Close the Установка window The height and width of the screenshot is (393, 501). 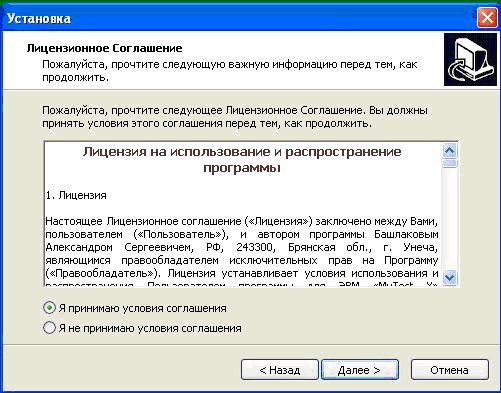pyautogui.click(x=487, y=17)
